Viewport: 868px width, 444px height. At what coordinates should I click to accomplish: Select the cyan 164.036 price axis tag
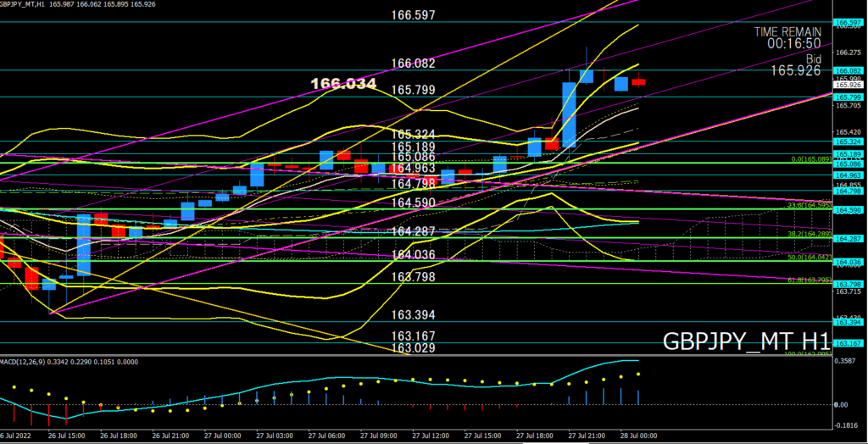click(847, 262)
